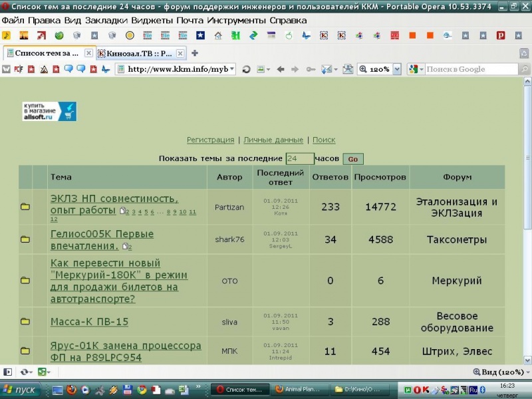Image resolution: width=532 pixels, height=399 pixels.
Task: Click the home bookmark icon in bookmarks bar
Action: click(x=217, y=35)
